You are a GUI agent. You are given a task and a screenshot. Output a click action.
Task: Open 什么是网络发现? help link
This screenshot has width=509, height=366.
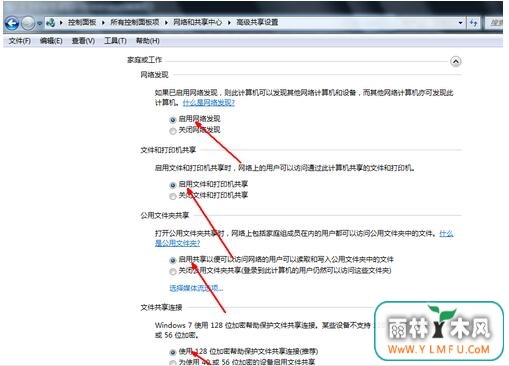tap(209, 103)
